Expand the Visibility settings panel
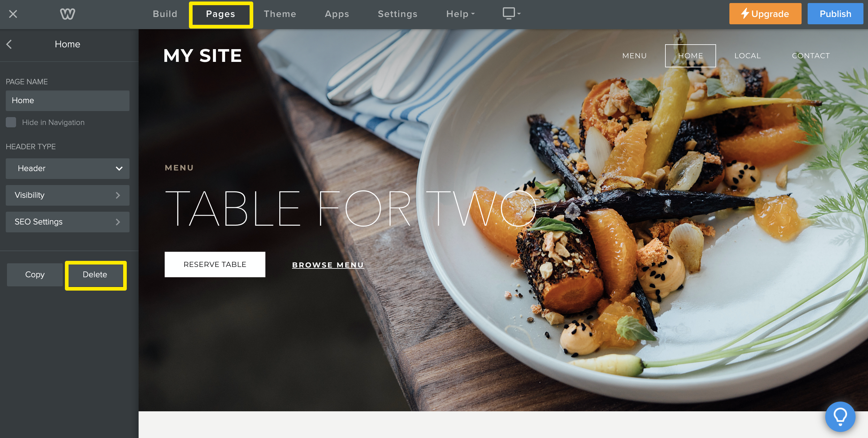The width and height of the screenshot is (868, 438). [x=67, y=194]
